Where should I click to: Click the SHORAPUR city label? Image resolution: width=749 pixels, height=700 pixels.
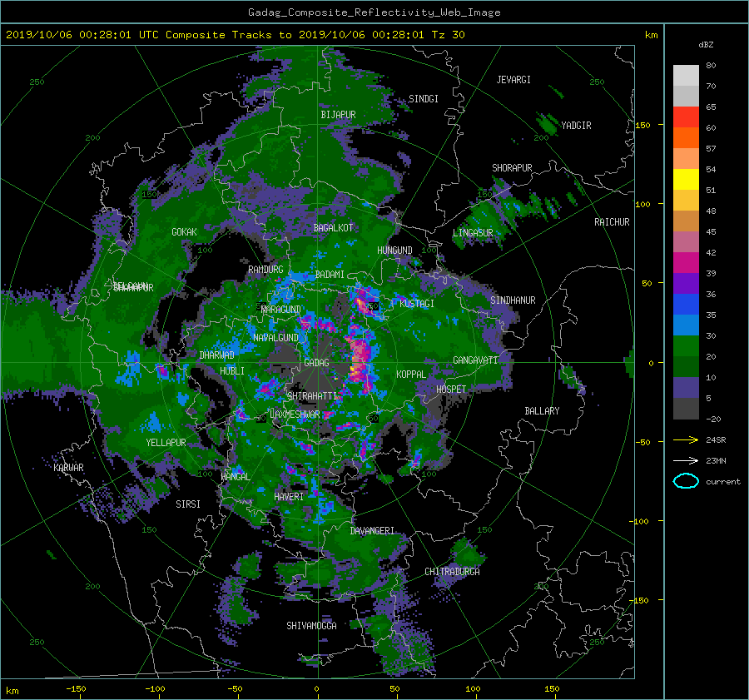click(512, 168)
